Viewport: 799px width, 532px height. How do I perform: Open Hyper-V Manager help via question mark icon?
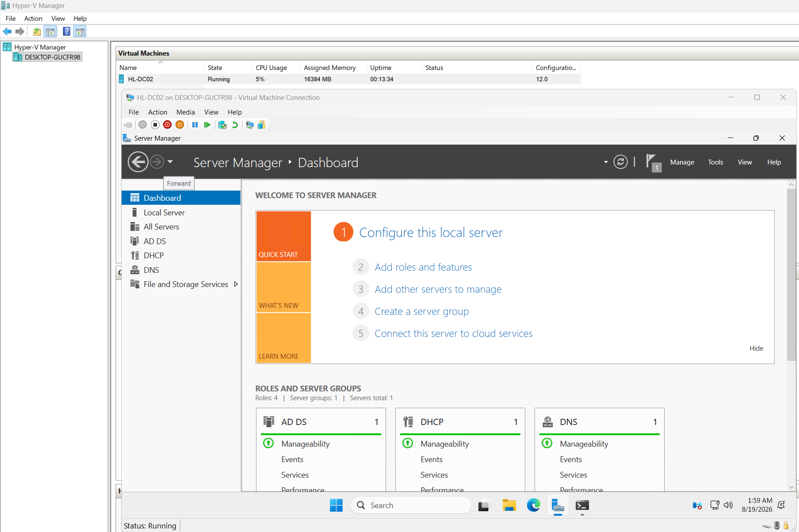pos(66,31)
